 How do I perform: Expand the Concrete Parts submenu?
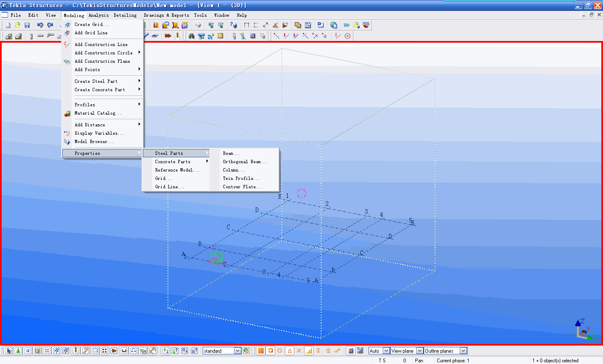point(176,161)
